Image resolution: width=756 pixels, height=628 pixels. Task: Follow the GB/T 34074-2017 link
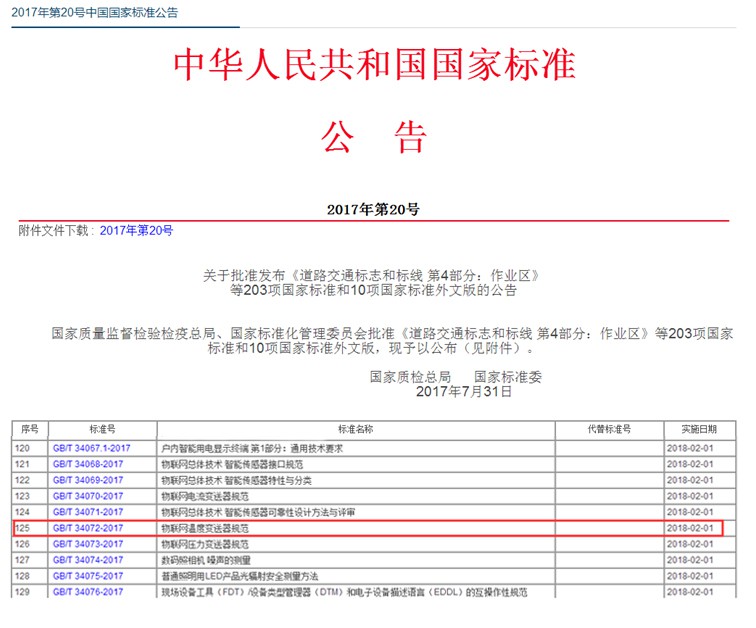pyautogui.click(x=88, y=560)
